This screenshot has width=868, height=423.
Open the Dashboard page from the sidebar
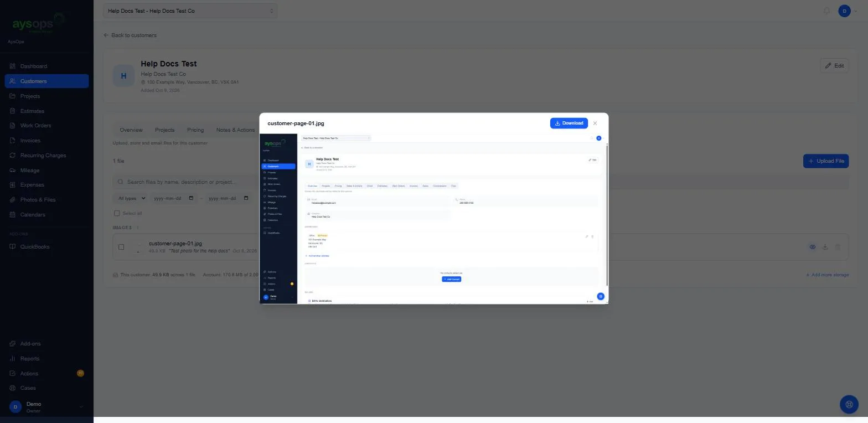tap(46, 66)
